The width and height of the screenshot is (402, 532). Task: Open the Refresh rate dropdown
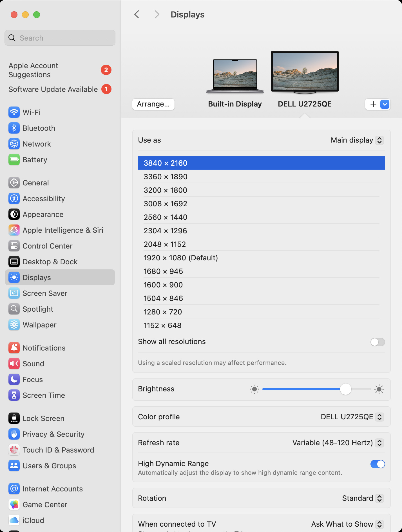click(x=338, y=443)
